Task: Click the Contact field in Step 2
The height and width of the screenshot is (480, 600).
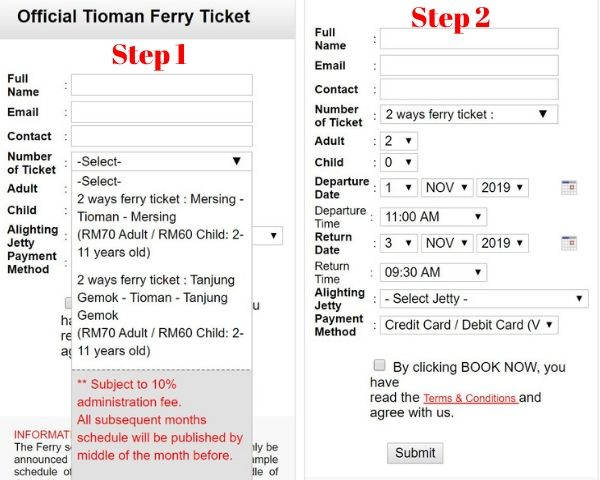Action: tap(468, 90)
